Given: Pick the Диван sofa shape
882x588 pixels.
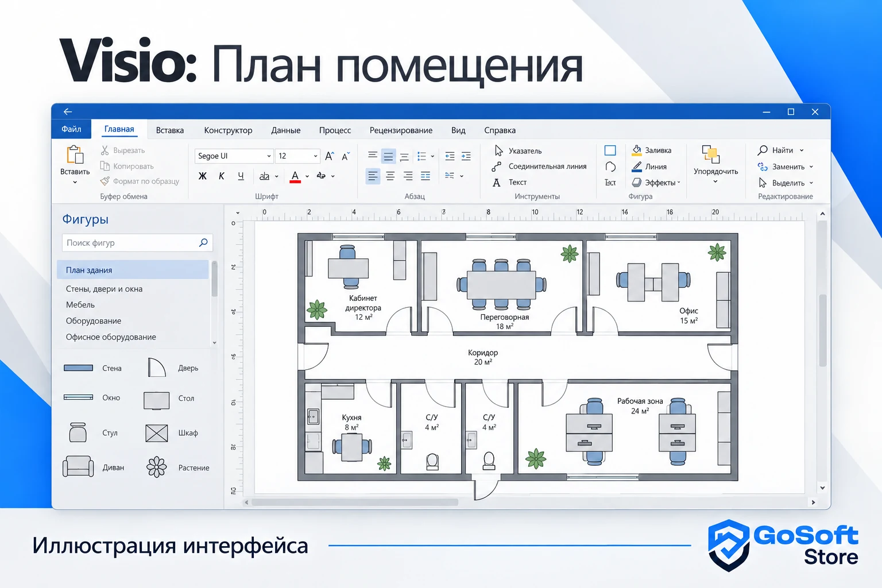Looking at the screenshot, I should tap(78, 467).
